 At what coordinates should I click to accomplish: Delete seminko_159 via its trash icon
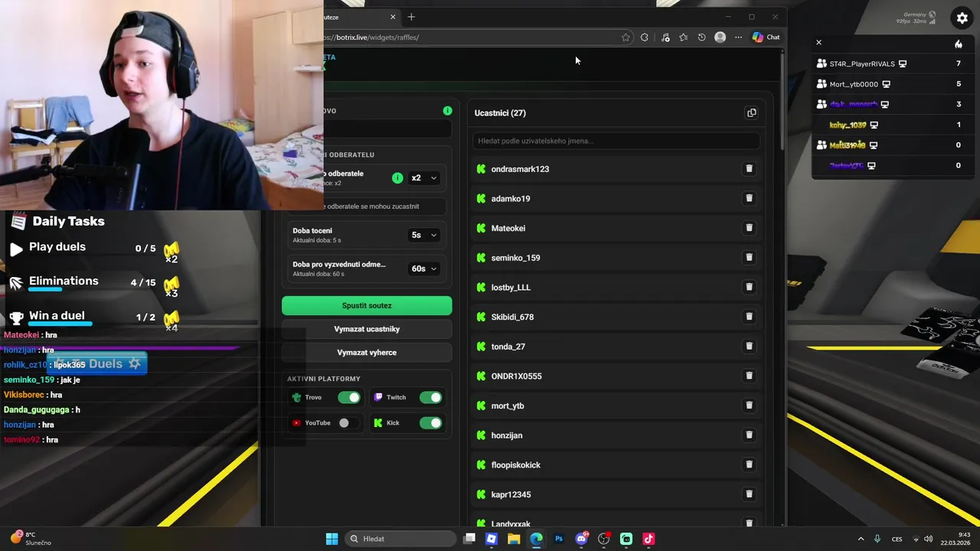[750, 257]
